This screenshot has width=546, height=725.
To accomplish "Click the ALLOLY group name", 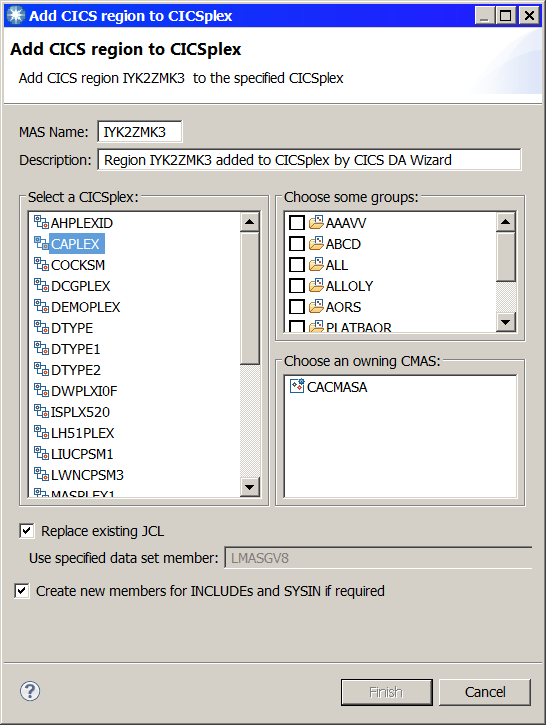I will coord(350,286).
